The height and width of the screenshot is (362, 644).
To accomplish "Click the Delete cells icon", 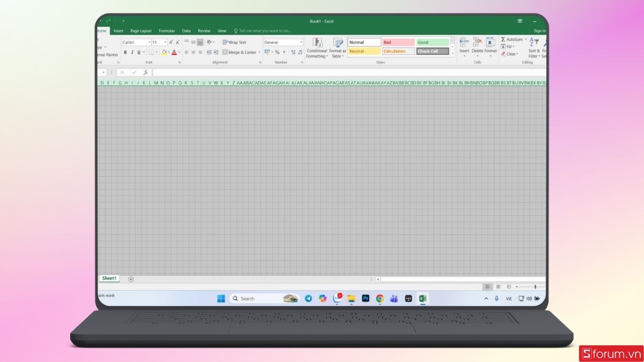I will coord(477,42).
